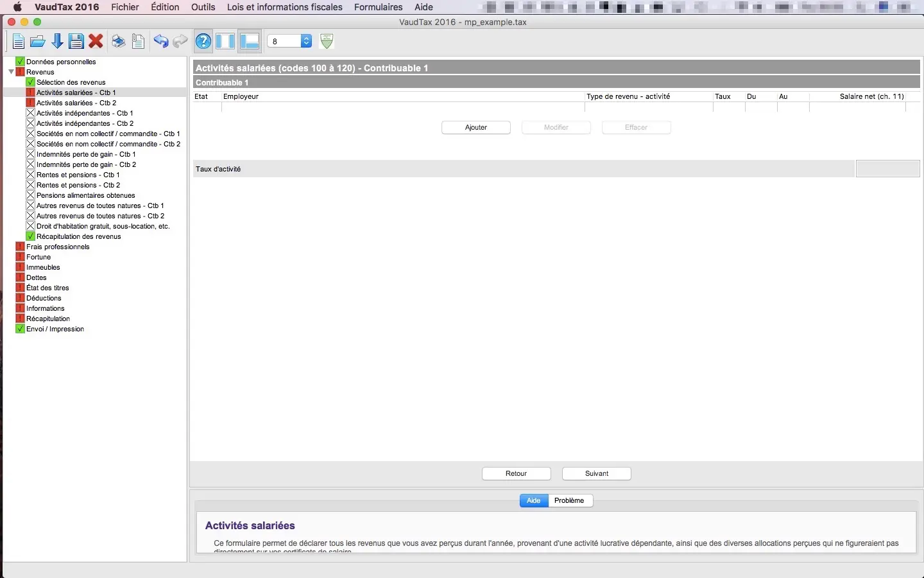
Task: Open the Apple menu
Action: (x=17, y=7)
